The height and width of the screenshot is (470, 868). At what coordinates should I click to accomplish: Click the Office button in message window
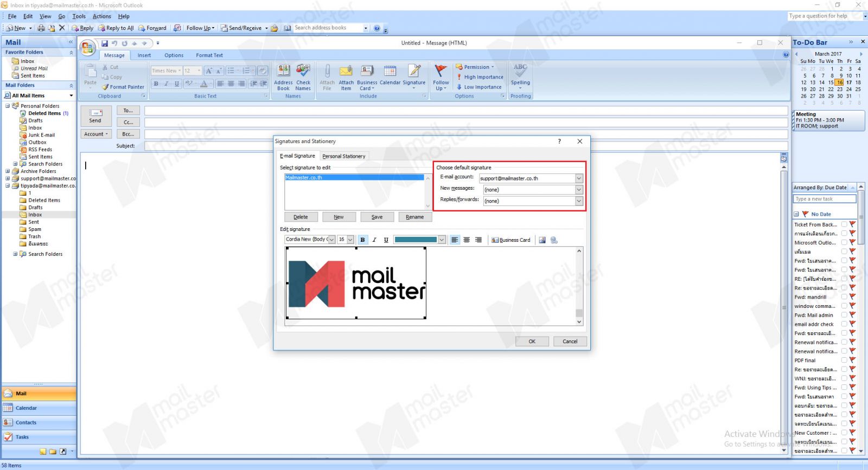87,48
